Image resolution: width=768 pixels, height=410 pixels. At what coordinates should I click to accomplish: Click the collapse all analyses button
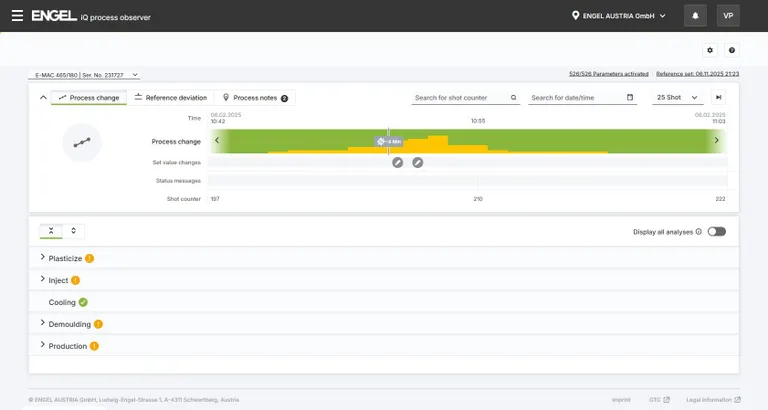51,231
